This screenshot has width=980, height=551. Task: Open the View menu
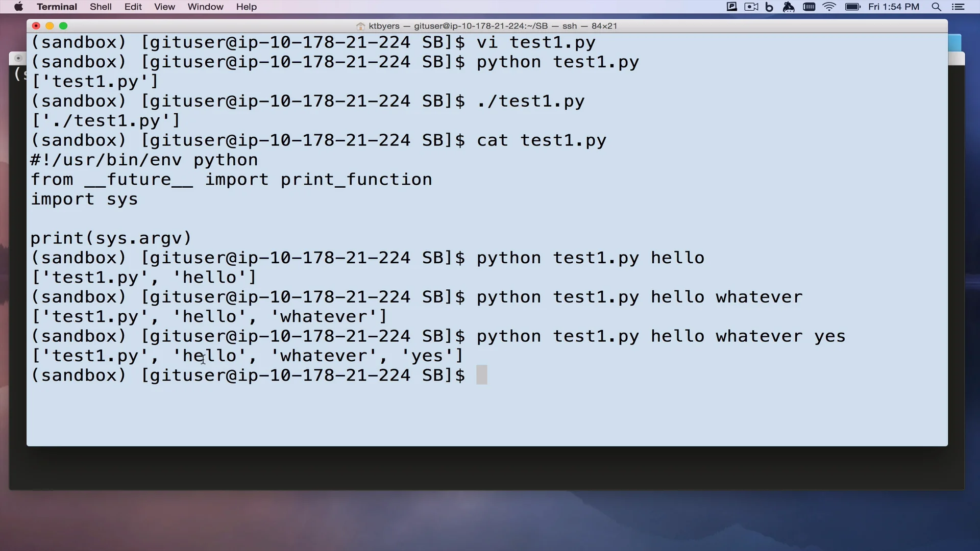[164, 7]
